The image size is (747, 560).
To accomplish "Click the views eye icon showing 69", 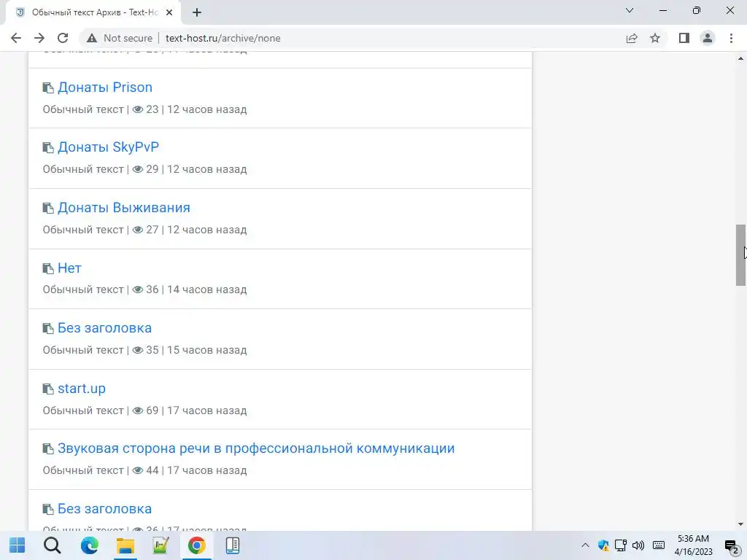I will point(138,411).
